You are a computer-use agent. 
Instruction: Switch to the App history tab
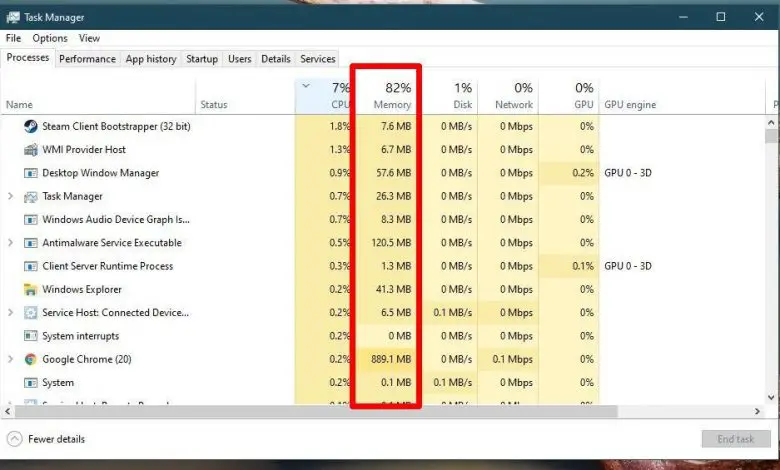click(x=151, y=59)
